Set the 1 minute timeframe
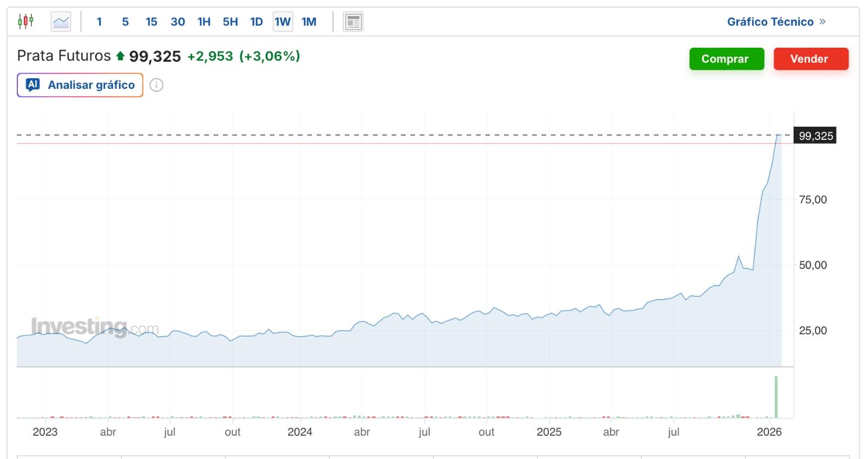Screen dimensions: 868x459 [99, 22]
